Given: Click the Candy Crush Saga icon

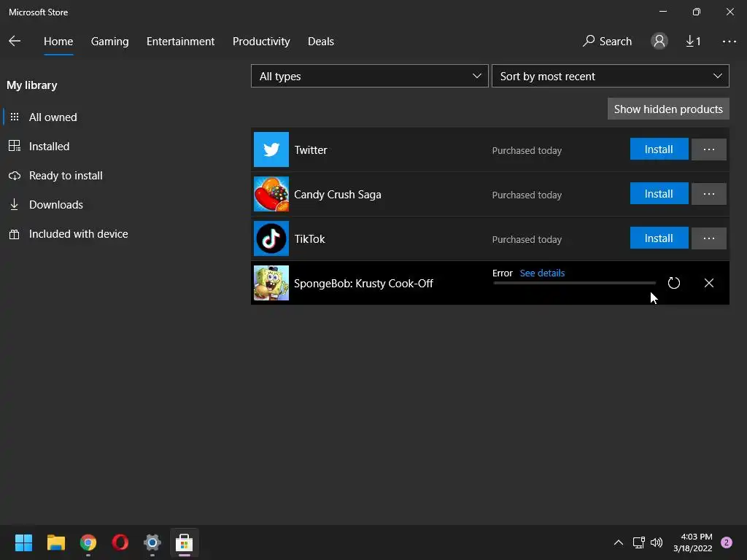Looking at the screenshot, I should [271, 194].
